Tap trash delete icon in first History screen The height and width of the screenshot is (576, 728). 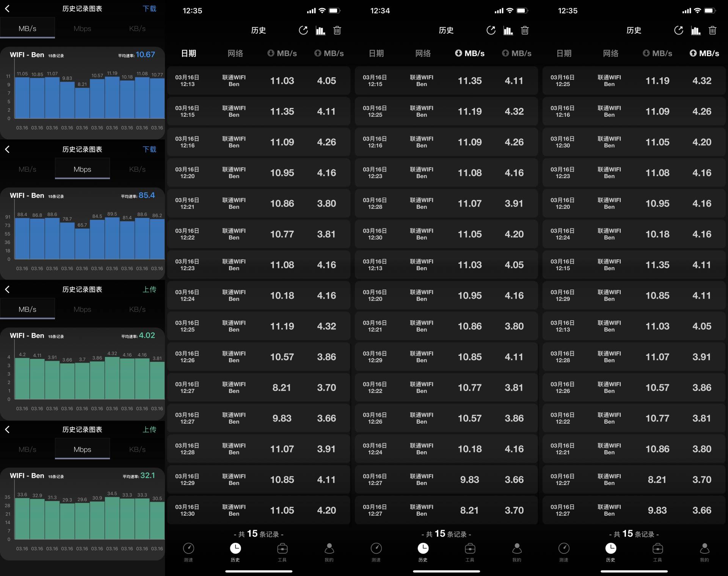[337, 31]
